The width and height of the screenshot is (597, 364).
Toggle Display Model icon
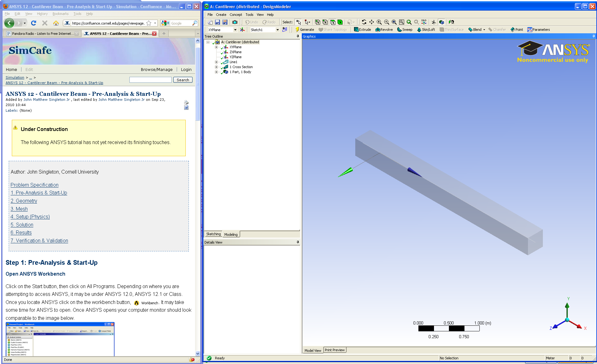(441, 22)
